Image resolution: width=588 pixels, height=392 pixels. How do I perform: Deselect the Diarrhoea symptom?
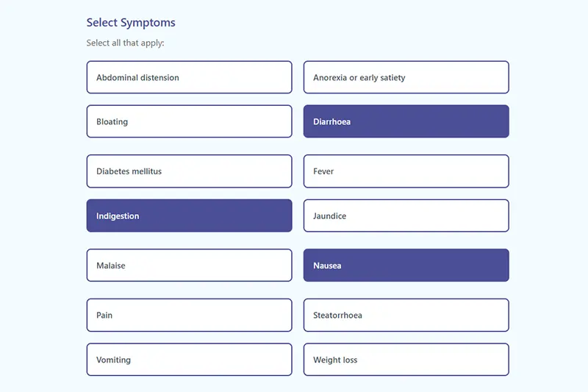click(406, 121)
